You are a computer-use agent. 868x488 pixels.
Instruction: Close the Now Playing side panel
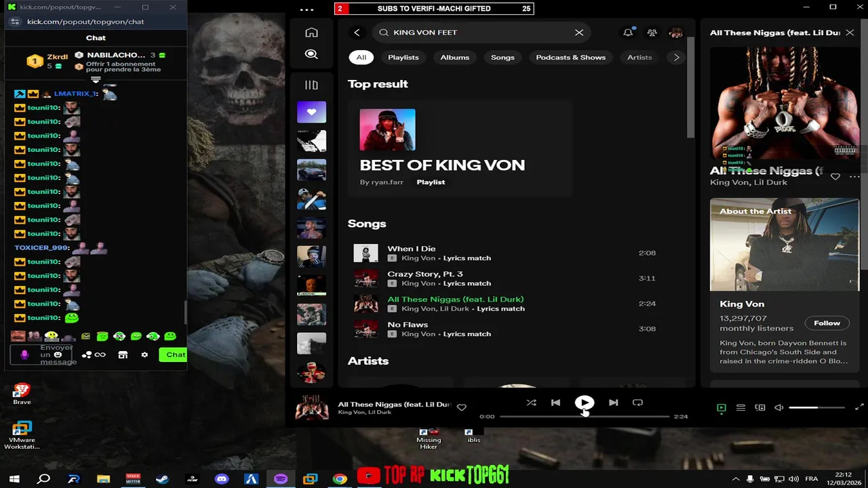coord(850,33)
